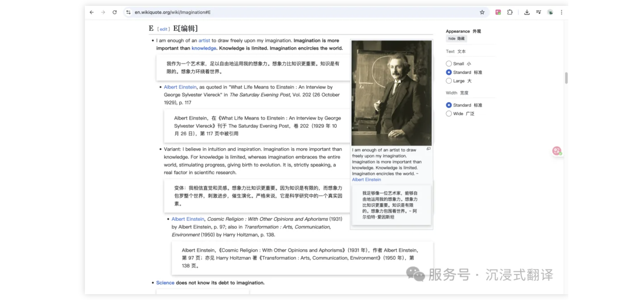
Task: Go back to the previous page
Action: 91,12
